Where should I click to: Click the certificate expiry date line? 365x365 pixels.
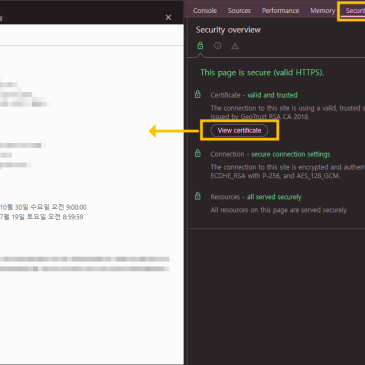42,217
